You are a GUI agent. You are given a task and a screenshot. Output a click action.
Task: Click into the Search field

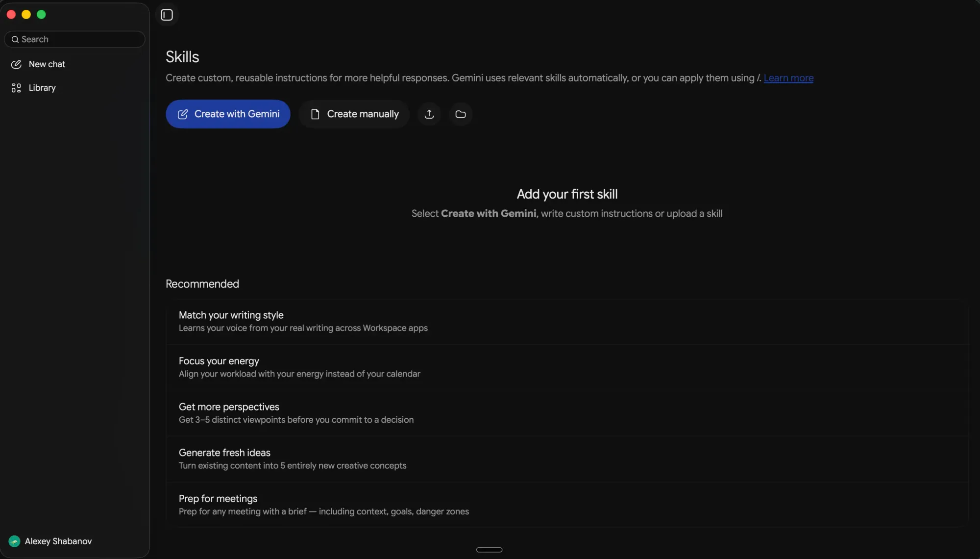(74, 39)
